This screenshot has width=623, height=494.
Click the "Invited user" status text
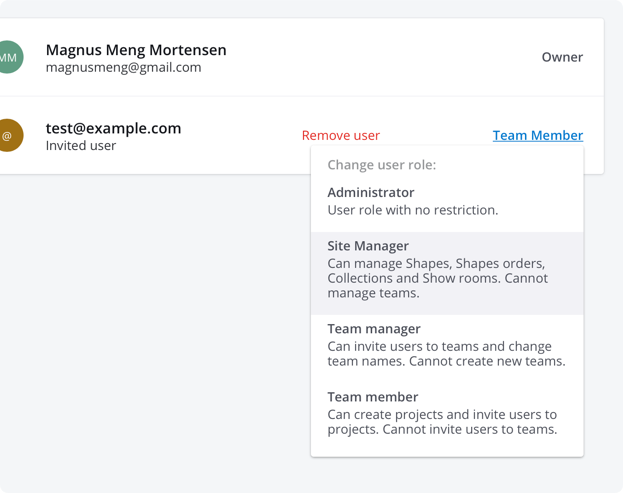(x=81, y=146)
